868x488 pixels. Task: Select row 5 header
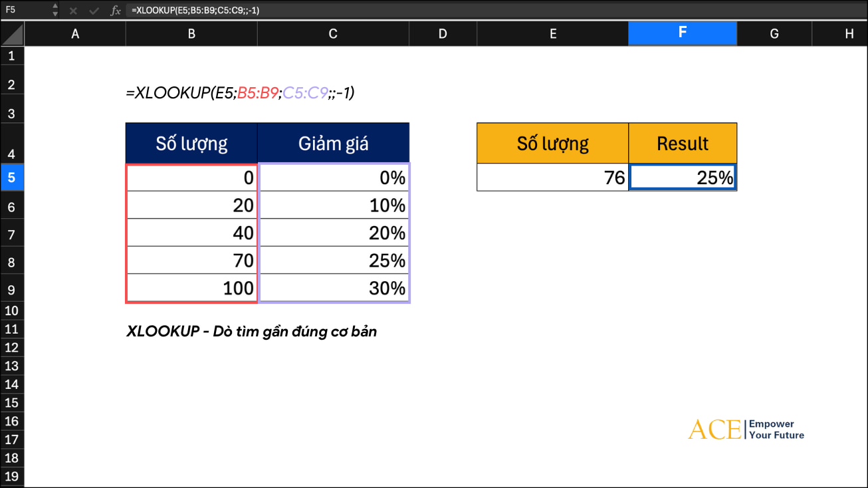tap(11, 178)
